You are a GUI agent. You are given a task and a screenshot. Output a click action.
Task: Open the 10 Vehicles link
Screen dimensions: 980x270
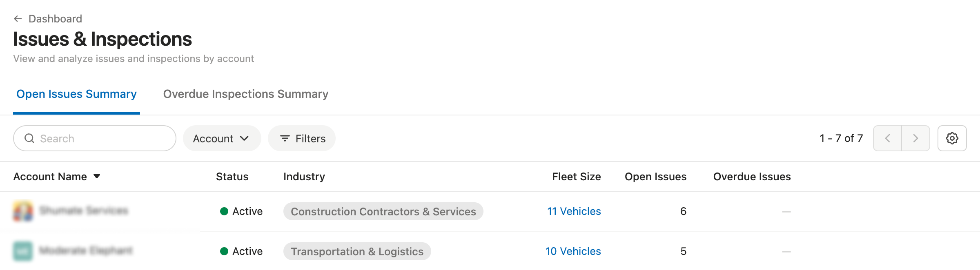coord(573,251)
